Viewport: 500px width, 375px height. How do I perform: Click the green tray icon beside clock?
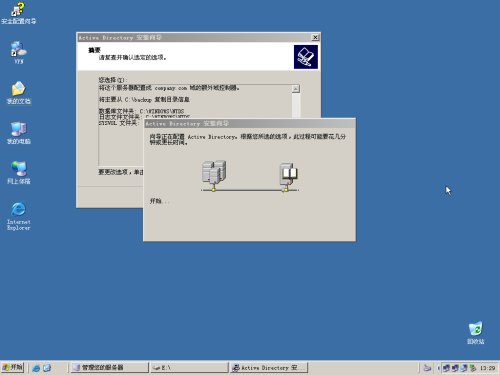point(472,368)
